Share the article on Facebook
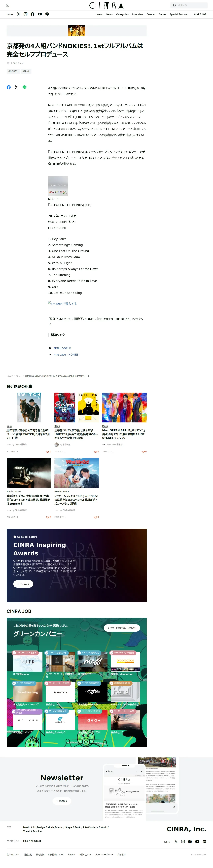 9,87
